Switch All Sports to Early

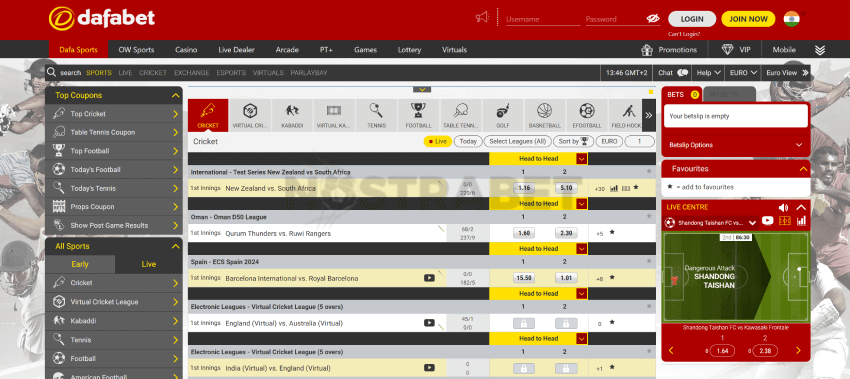pos(80,264)
